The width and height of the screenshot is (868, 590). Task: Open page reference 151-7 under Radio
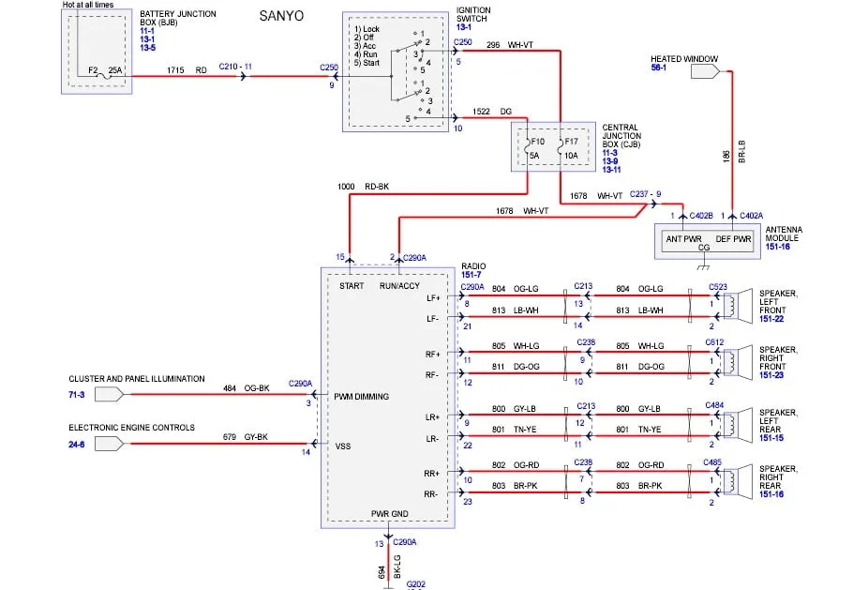[x=471, y=275]
